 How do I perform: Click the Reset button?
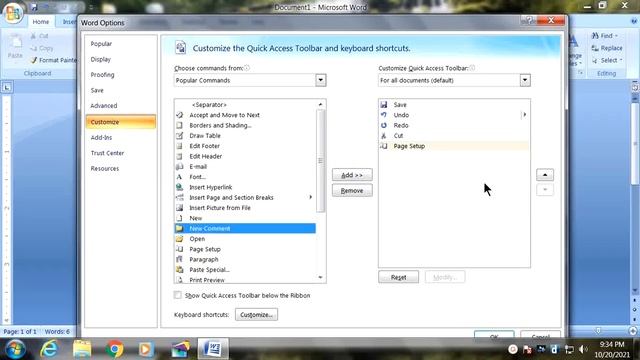[398, 277]
